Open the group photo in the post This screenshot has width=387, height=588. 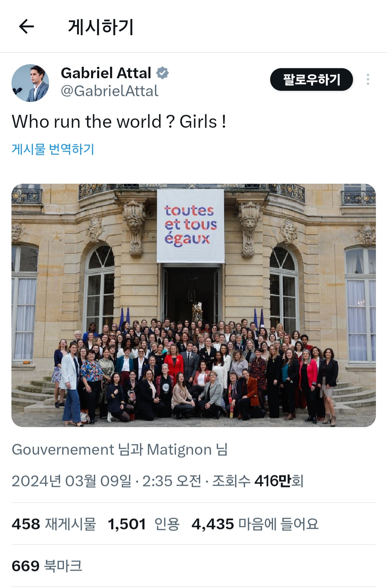(x=193, y=305)
